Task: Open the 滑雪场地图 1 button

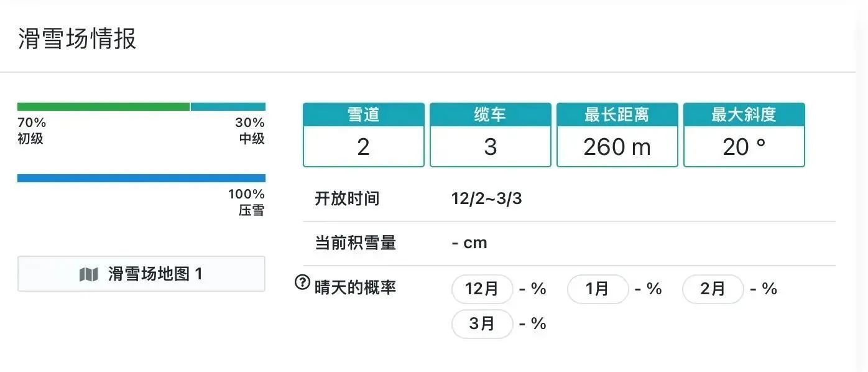Action: pyautogui.click(x=141, y=274)
